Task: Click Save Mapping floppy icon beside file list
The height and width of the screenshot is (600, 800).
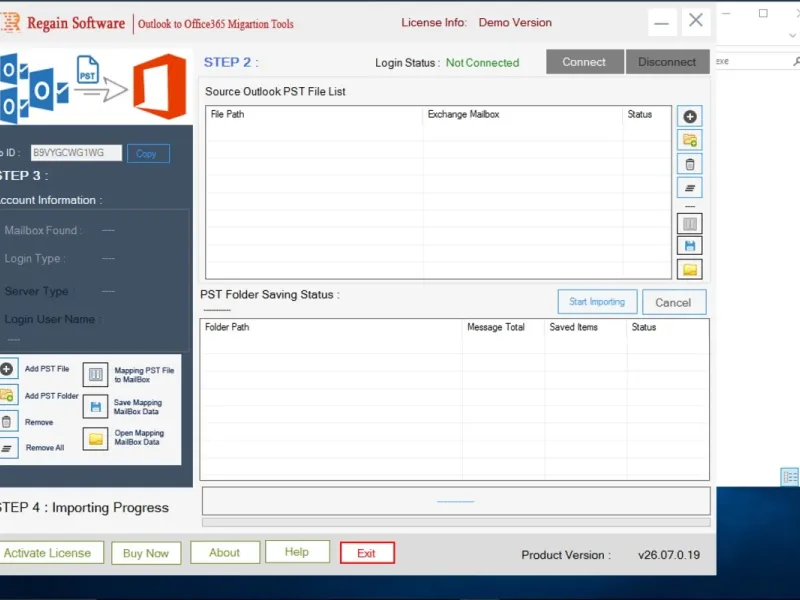Action: [x=690, y=246]
